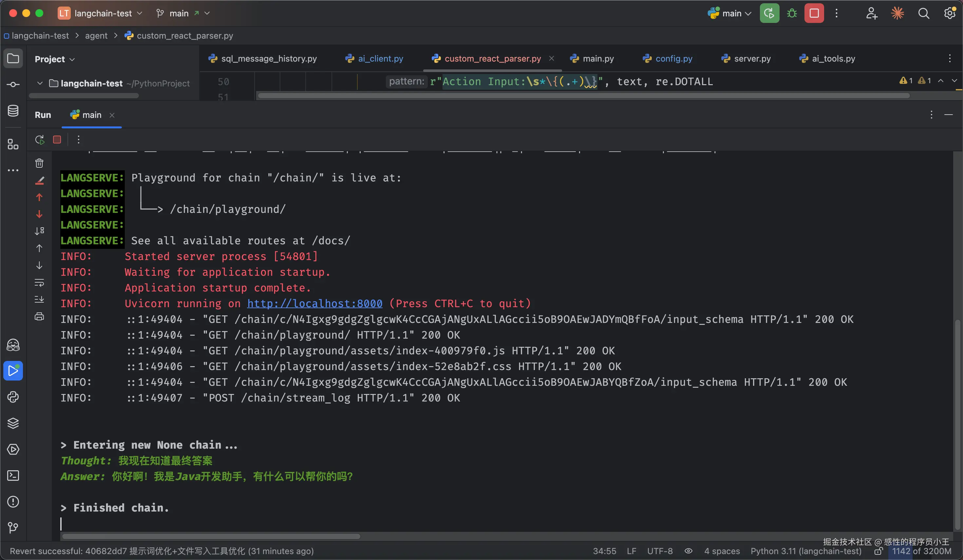
Task: Open the Database tool window
Action: point(13,111)
